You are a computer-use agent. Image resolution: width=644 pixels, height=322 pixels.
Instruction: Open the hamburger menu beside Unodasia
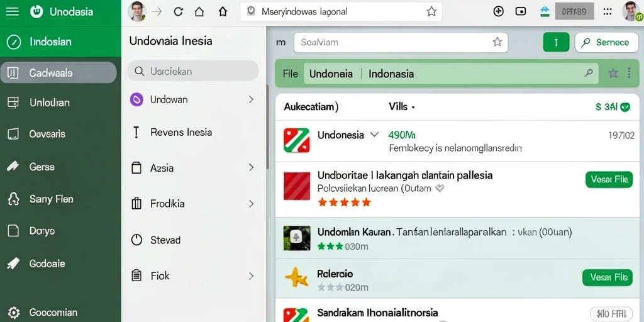click(x=13, y=11)
